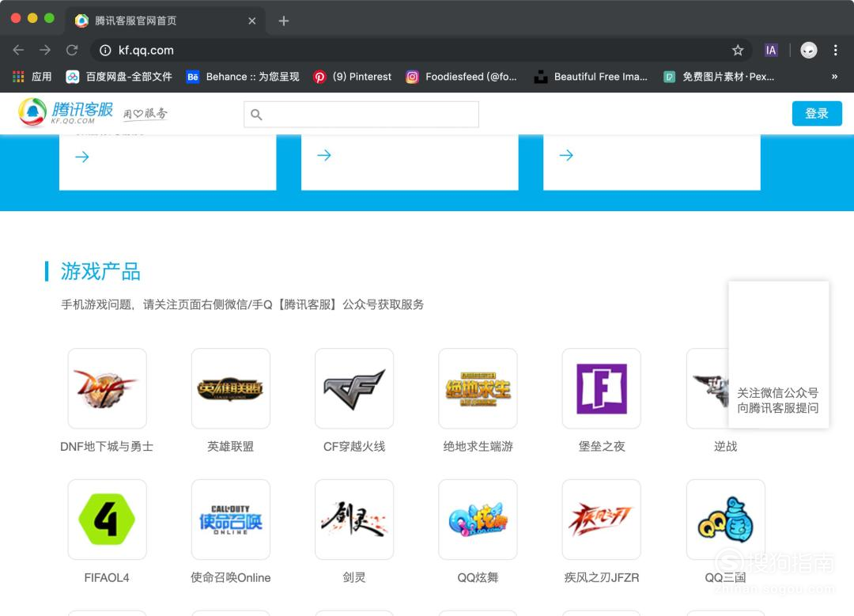Choose the QQ炫舞 game icon
This screenshot has width=854, height=616.
pyautogui.click(x=478, y=520)
